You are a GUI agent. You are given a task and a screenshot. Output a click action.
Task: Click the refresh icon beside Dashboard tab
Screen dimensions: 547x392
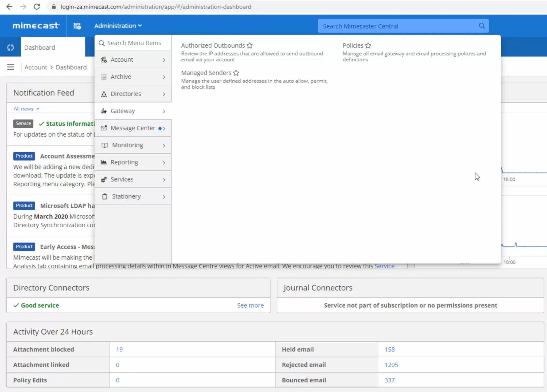tap(10, 47)
